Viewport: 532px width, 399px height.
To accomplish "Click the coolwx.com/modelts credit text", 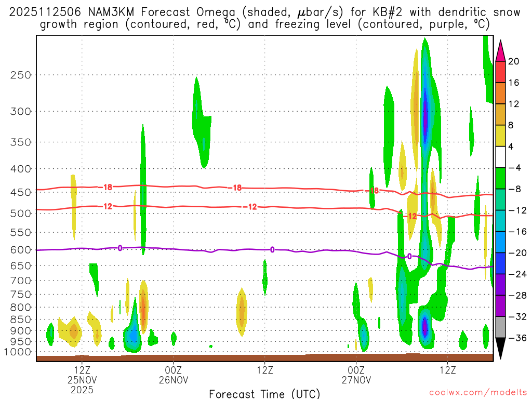I will coord(478,393).
